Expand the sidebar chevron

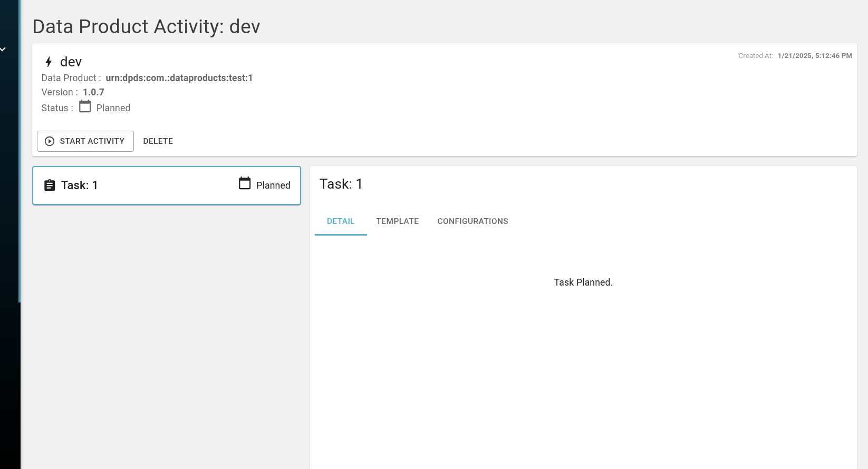(3, 49)
